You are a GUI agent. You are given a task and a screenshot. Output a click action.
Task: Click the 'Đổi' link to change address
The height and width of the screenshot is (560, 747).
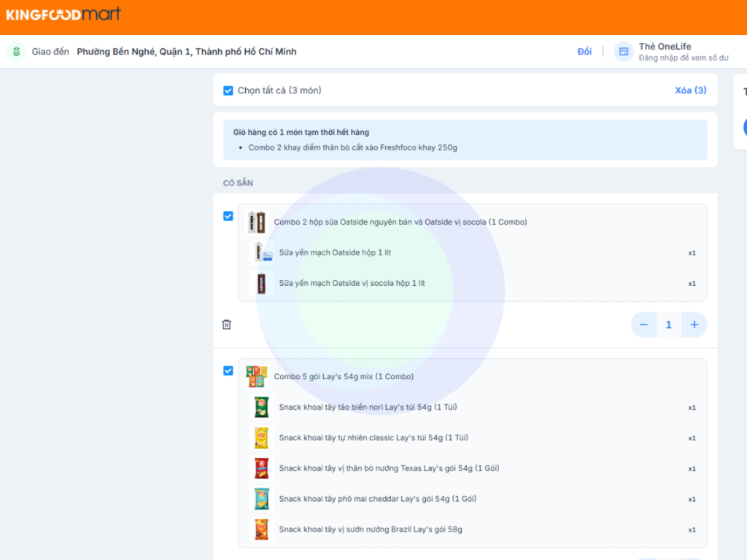[x=584, y=52]
